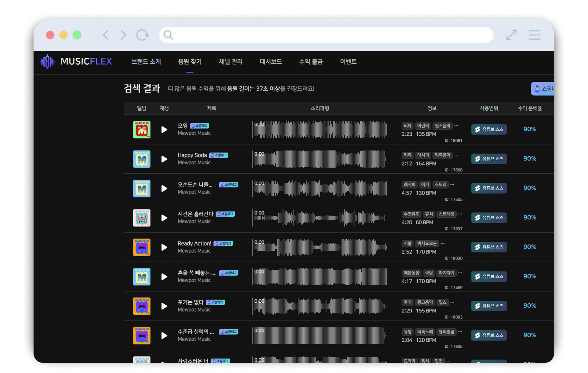Click the fullscreen expand arrows icon
Screen dimensions: 588x373
click(511, 35)
